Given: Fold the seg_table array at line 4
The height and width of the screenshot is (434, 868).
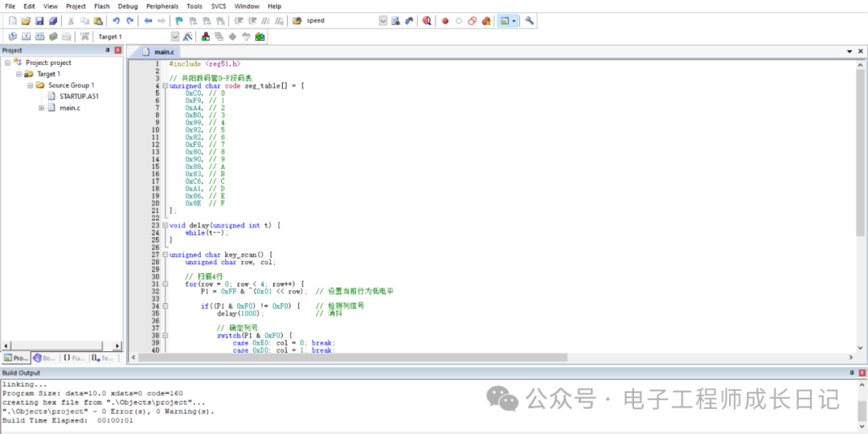Looking at the screenshot, I should (x=165, y=86).
